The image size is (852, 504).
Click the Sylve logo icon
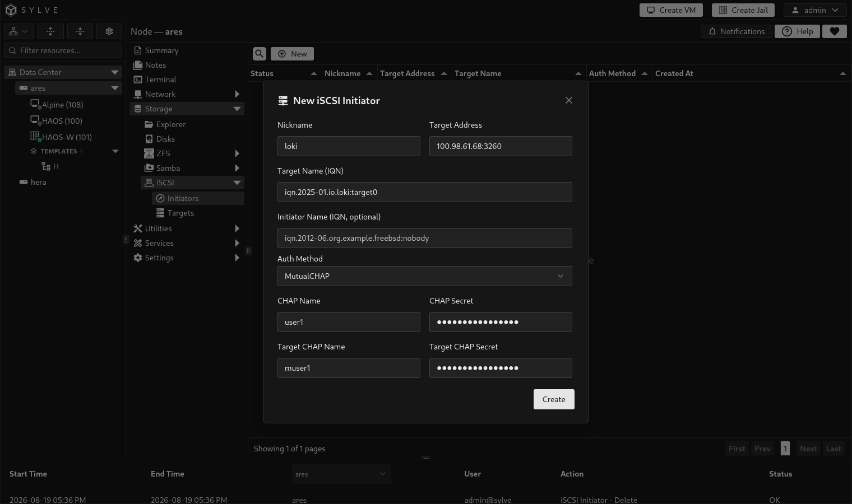[x=11, y=10]
